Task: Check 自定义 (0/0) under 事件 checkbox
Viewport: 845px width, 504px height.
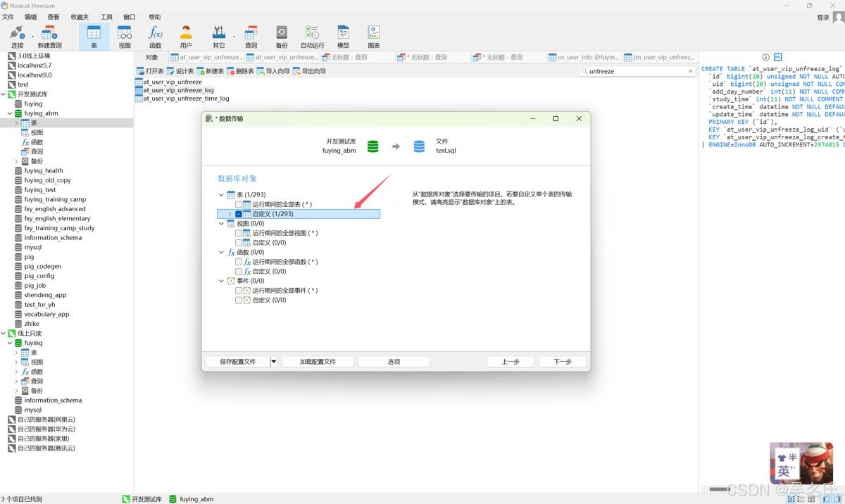Action: [x=239, y=300]
